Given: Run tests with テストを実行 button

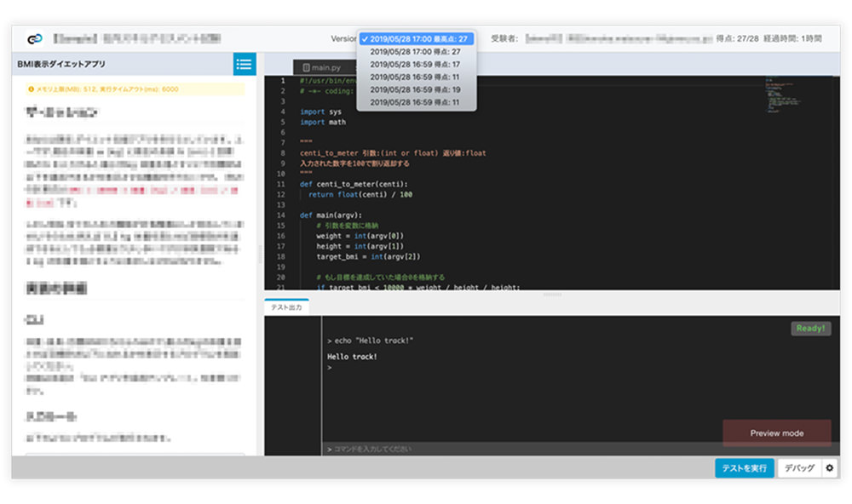Looking at the screenshot, I should tap(744, 468).
